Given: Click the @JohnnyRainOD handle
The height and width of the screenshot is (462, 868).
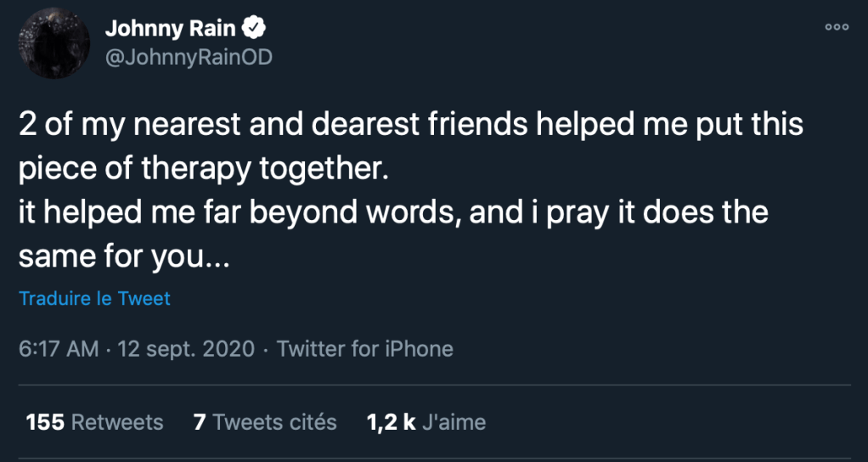Looking at the screenshot, I should 189,58.
